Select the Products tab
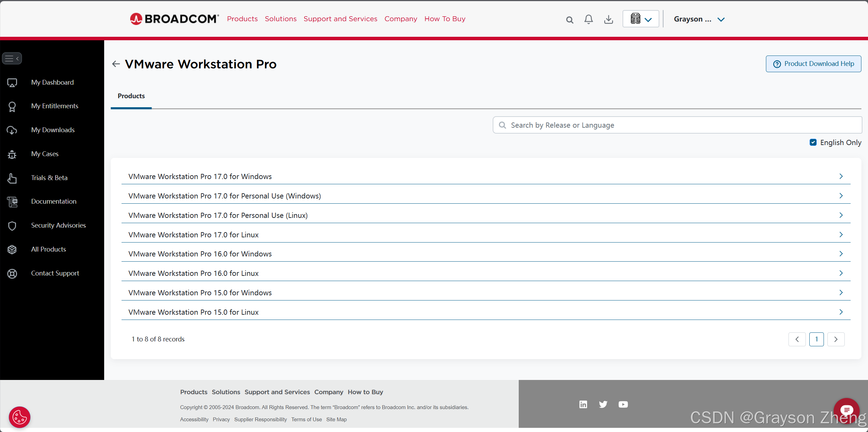The width and height of the screenshot is (868, 432). (x=131, y=96)
